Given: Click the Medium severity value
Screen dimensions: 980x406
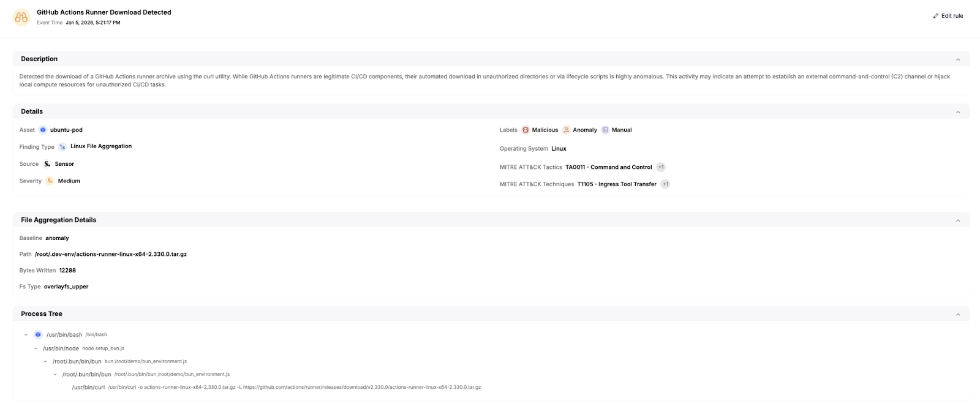Looking at the screenshot, I should (69, 181).
